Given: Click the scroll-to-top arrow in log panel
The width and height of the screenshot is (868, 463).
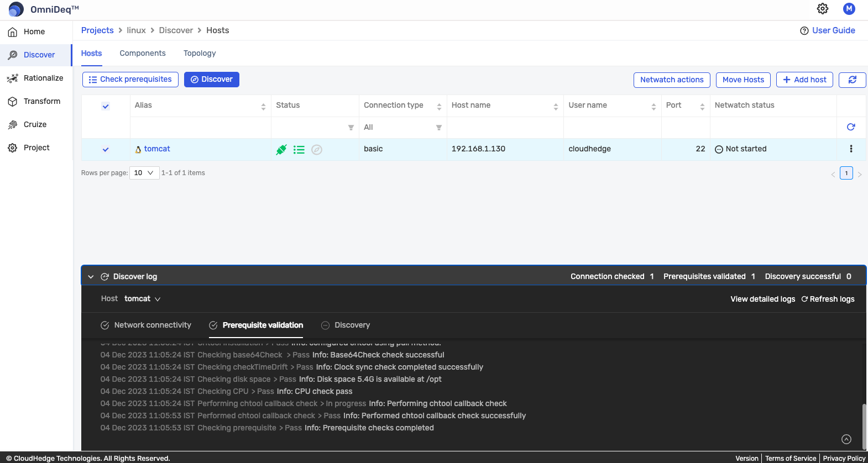Looking at the screenshot, I should (x=846, y=439).
